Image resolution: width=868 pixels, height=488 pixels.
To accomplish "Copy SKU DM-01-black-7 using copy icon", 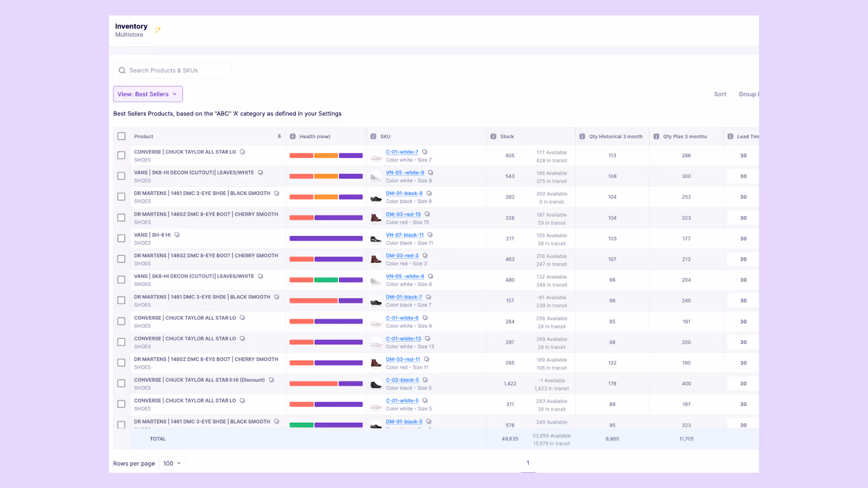I will click(x=429, y=297).
